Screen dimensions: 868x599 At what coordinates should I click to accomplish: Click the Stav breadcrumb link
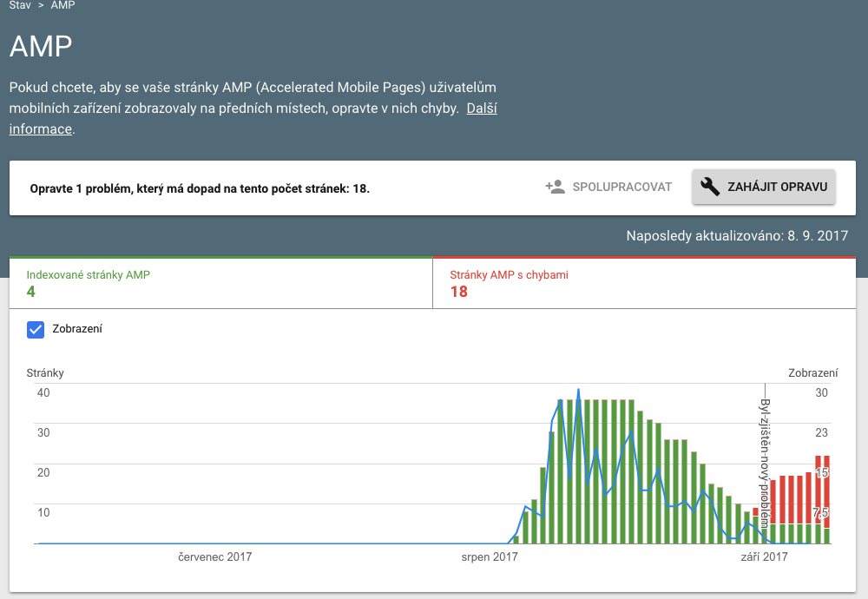click(20, 5)
